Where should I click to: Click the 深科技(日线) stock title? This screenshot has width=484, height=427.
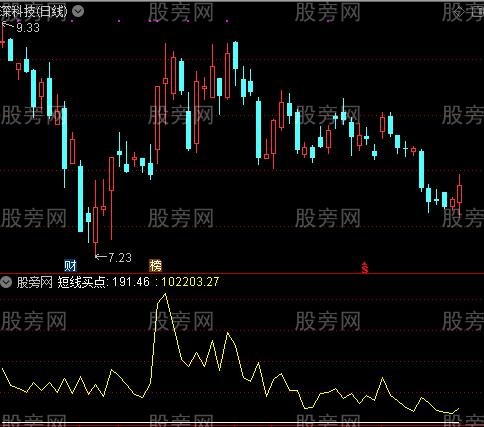[34, 12]
